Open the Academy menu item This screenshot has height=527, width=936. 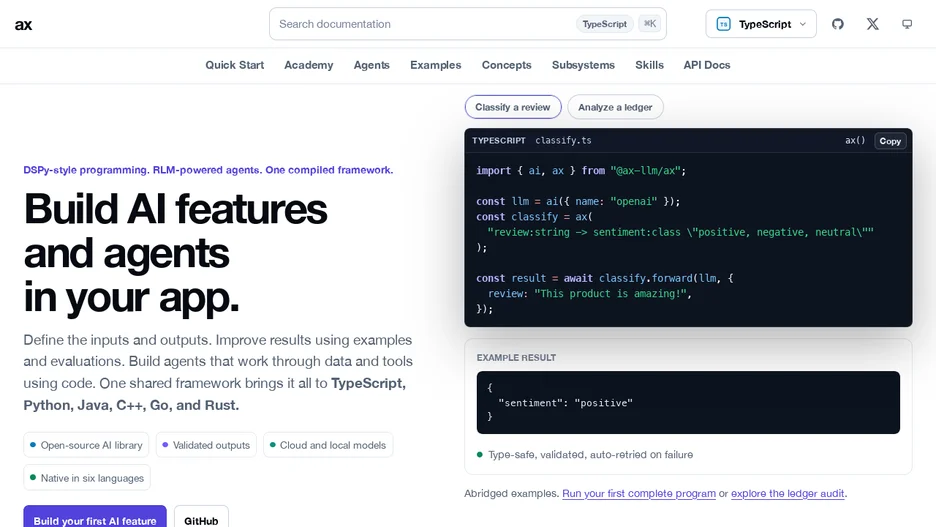309,65
